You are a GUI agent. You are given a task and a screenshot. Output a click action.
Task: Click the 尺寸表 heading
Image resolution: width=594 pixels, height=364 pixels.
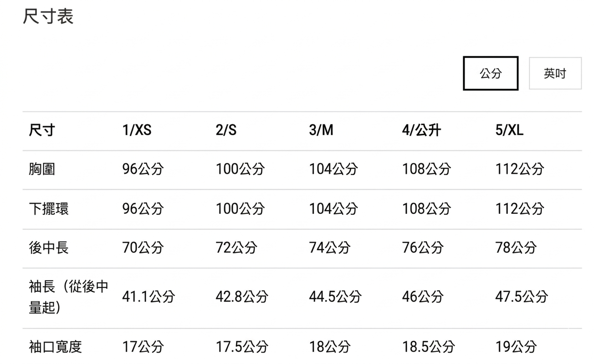(x=48, y=17)
